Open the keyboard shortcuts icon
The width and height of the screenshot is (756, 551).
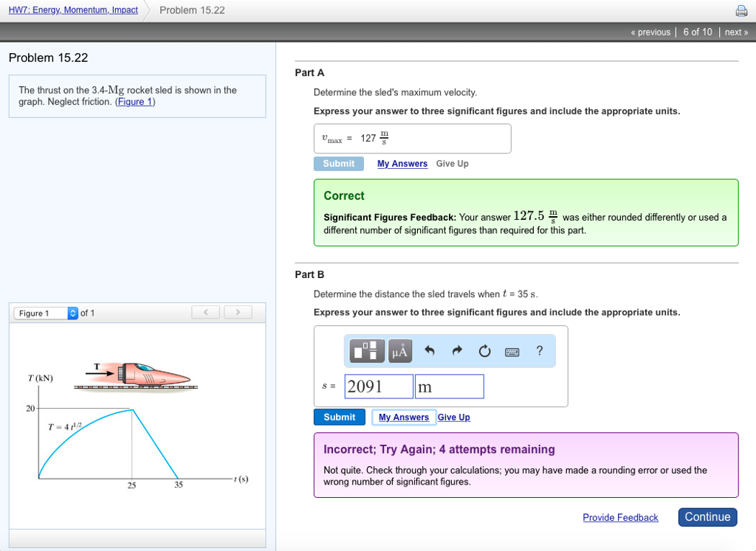[512, 350]
